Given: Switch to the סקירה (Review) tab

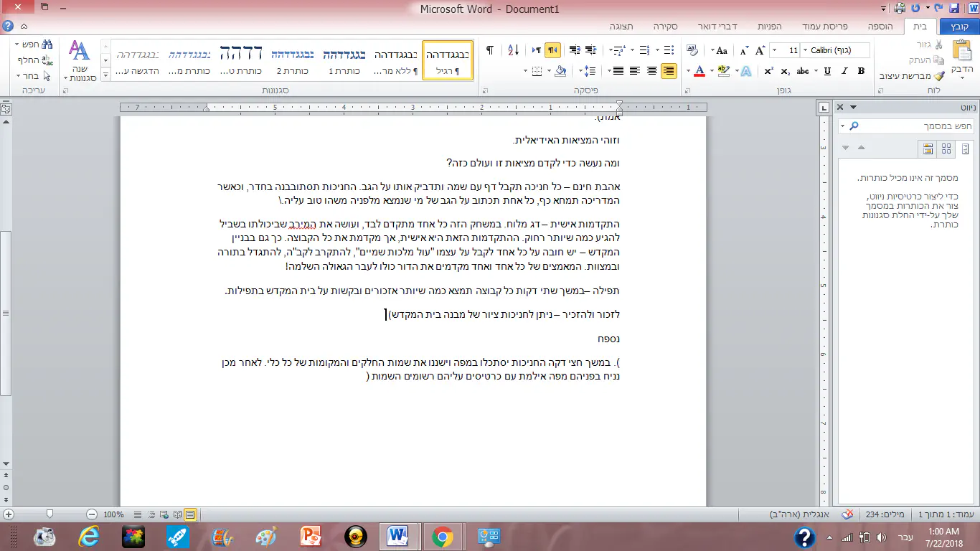Looking at the screenshot, I should [x=666, y=27].
